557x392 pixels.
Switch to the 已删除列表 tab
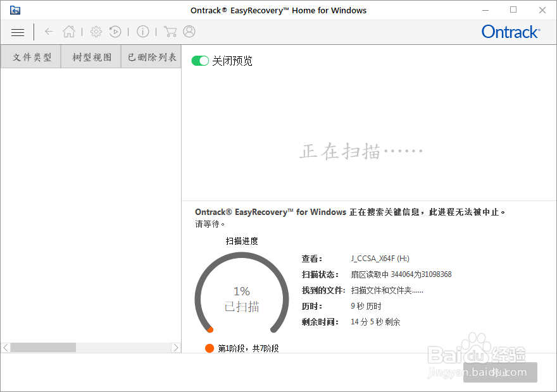[x=151, y=56]
